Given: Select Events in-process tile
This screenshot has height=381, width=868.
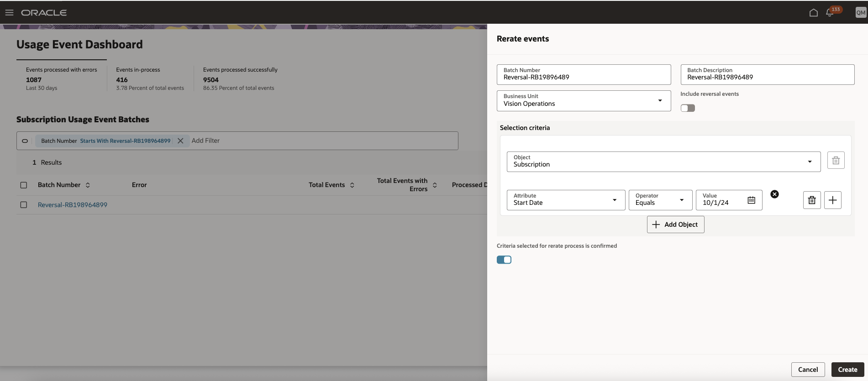Looking at the screenshot, I should point(150,78).
